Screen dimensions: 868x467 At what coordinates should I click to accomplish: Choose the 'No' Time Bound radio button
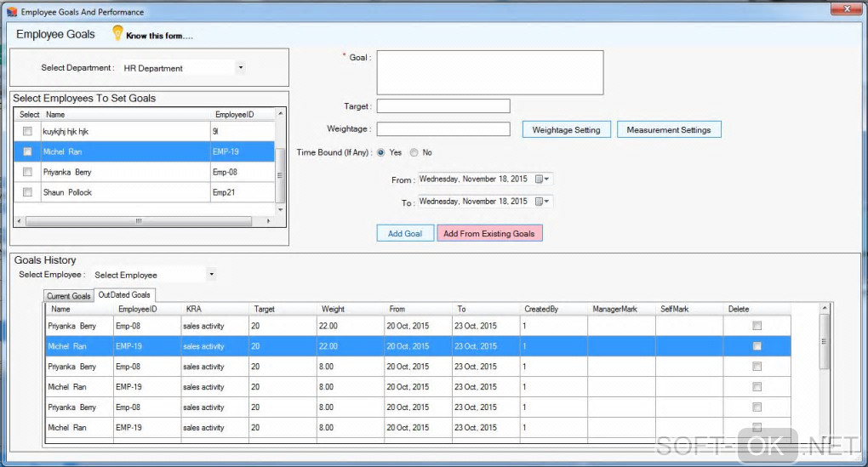[414, 153]
